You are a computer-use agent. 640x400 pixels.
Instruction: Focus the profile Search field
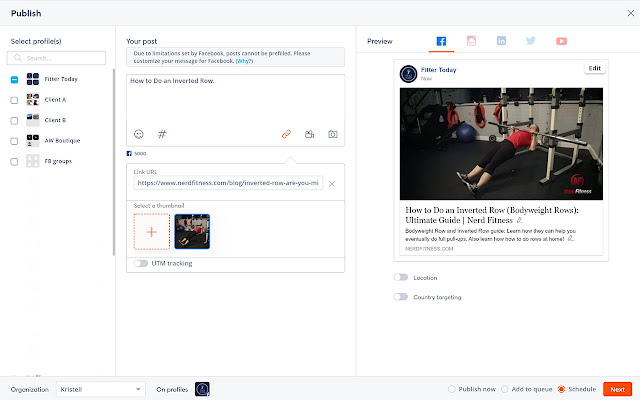click(x=56, y=58)
